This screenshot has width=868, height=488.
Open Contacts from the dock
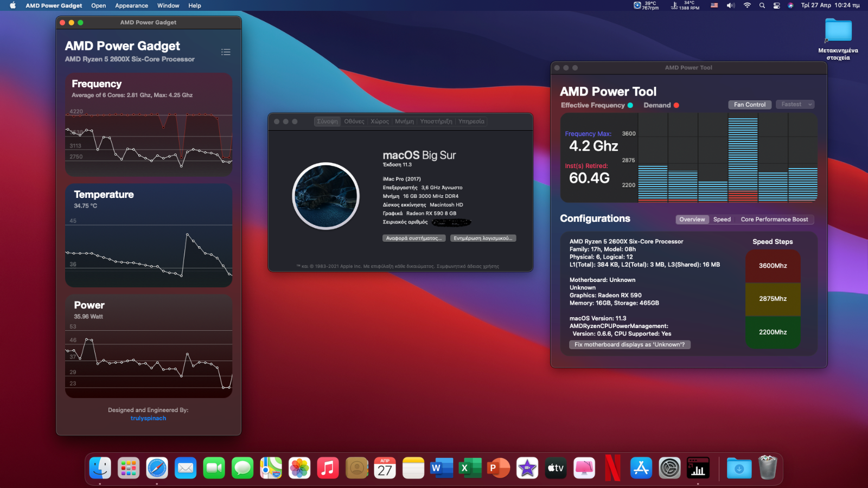tap(356, 468)
